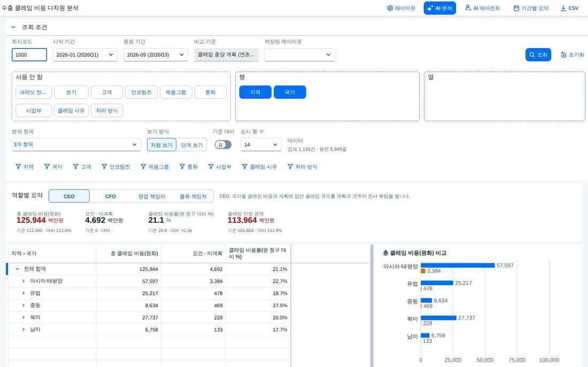Click the 클레임 비용률 column header
The width and height of the screenshot is (588, 367).
coord(258,253)
